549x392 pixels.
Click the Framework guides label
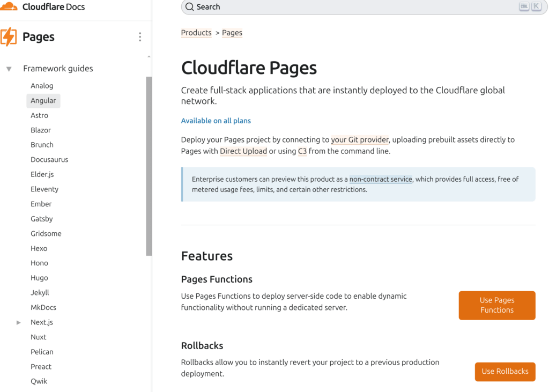click(58, 69)
